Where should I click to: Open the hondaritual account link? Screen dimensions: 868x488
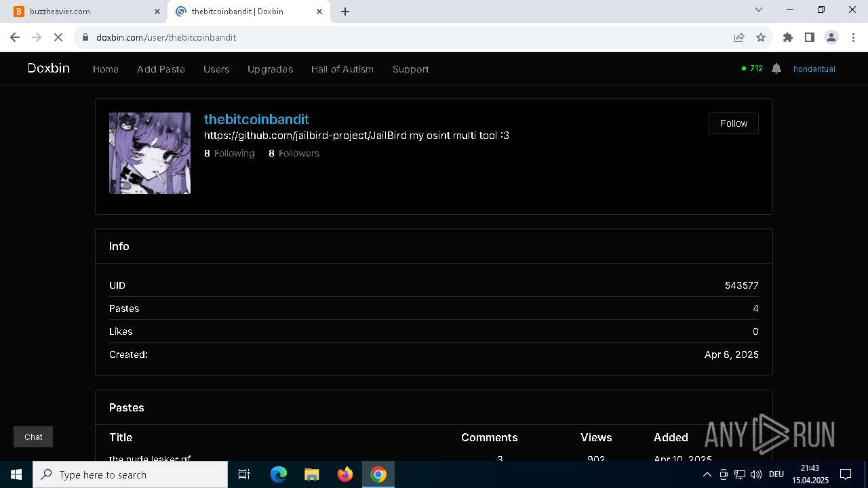(814, 69)
